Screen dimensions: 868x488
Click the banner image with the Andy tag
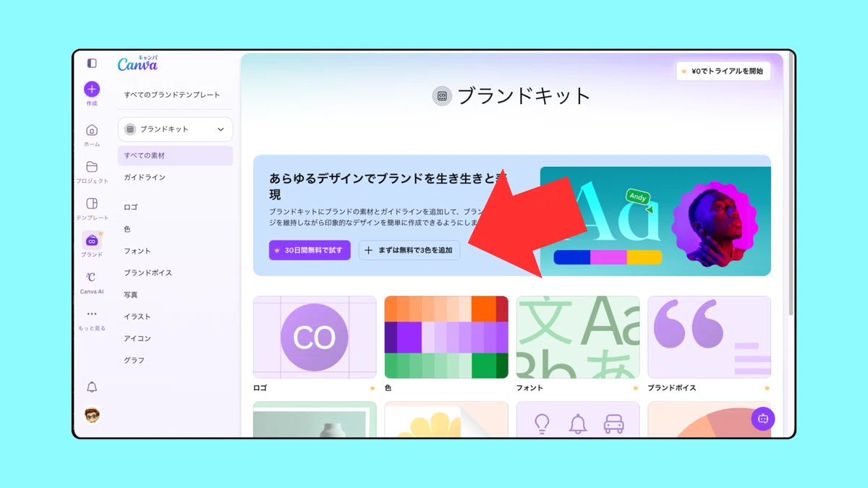coord(655,221)
